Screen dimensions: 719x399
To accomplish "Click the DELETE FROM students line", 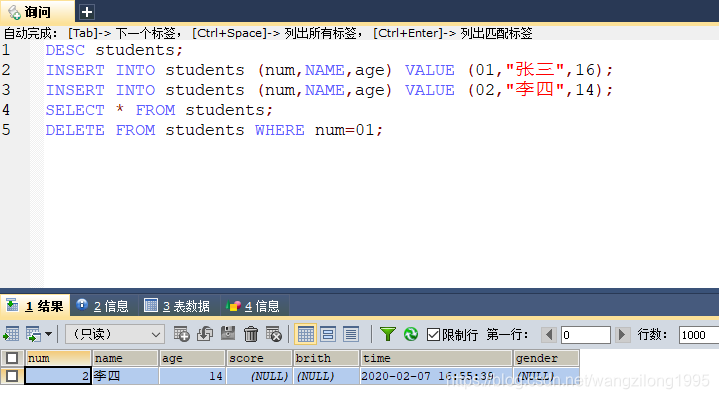I will pos(214,130).
